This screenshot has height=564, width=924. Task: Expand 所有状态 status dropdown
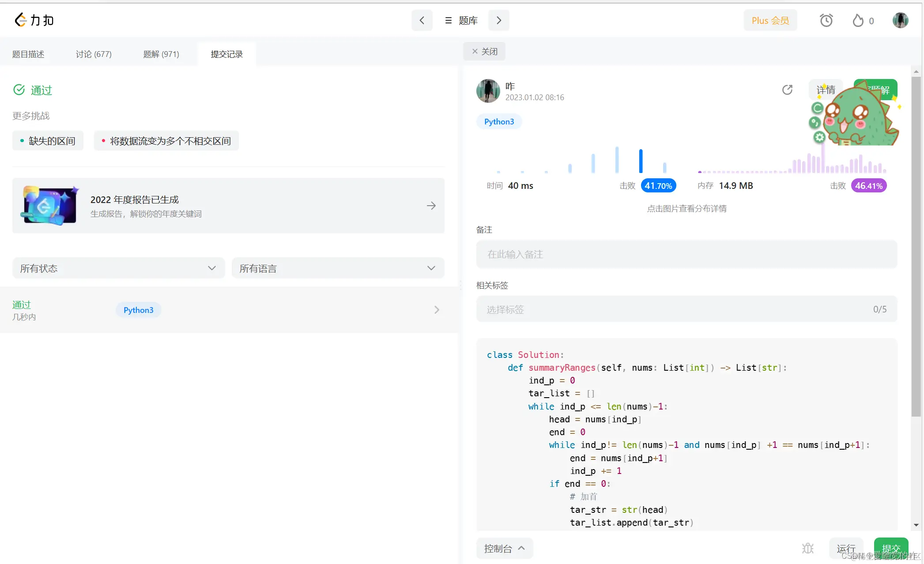(x=118, y=268)
